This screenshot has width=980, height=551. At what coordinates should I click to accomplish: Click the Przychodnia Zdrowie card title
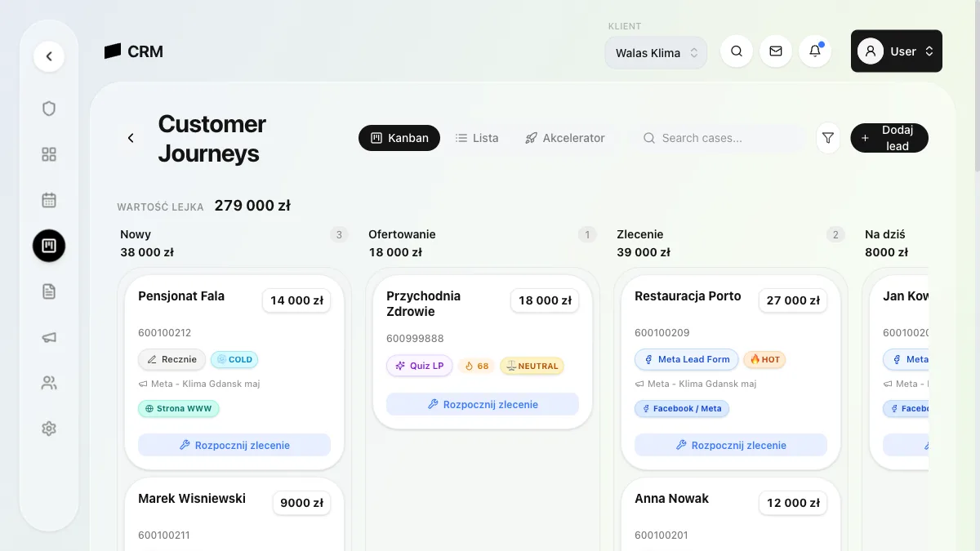point(424,304)
